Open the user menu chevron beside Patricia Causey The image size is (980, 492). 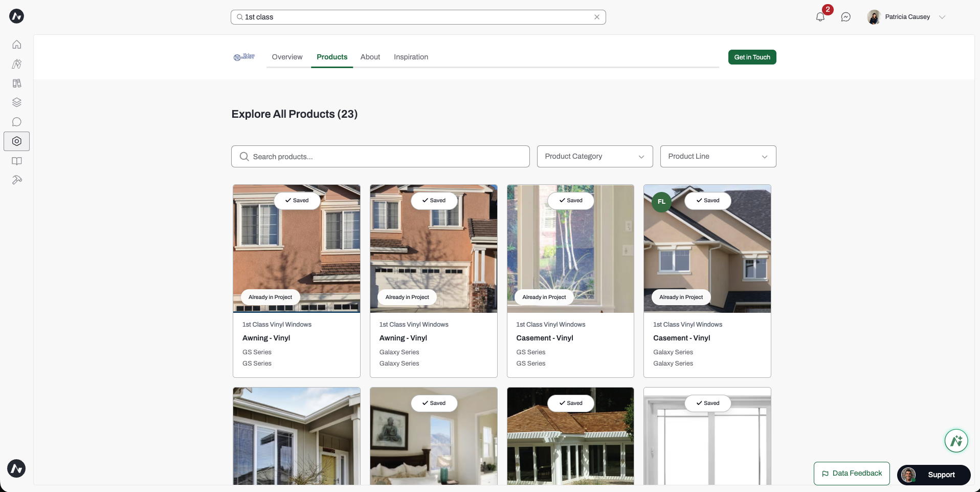click(942, 17)
